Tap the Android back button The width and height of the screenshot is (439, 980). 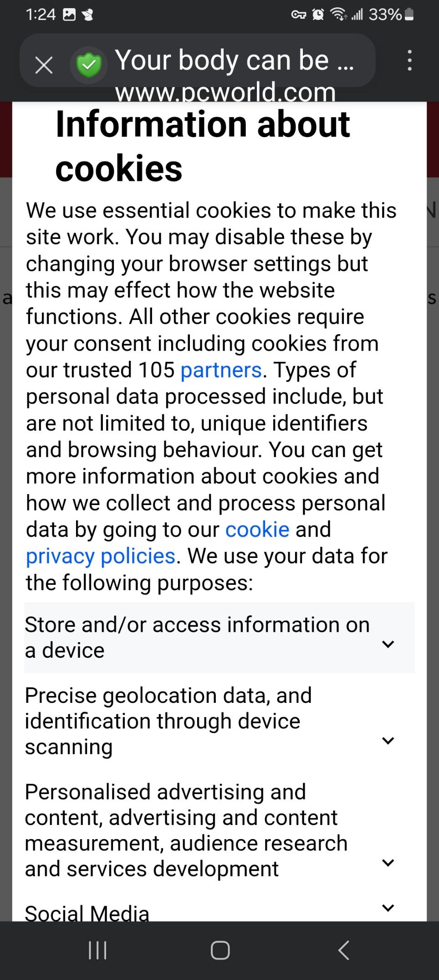click(x=343, y=950)
